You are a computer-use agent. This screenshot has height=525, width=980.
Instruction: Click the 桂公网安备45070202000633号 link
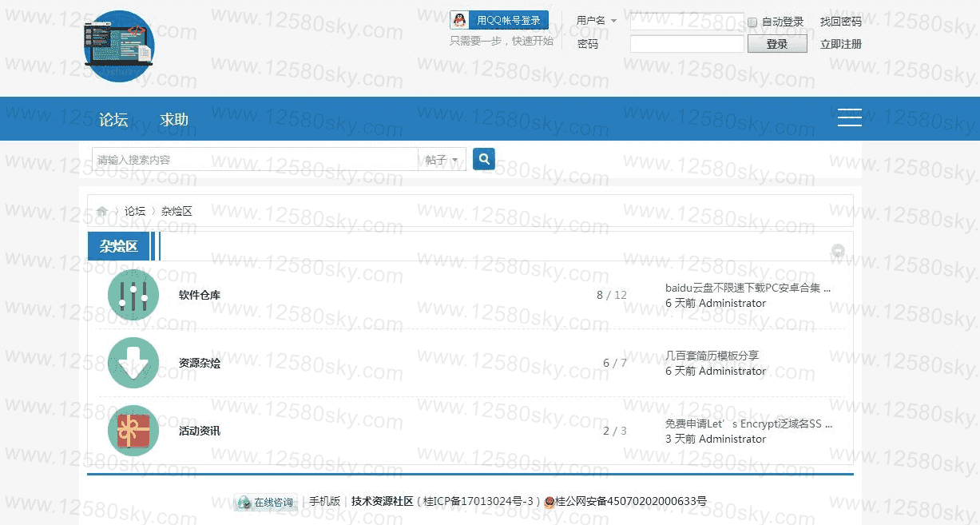631,501
